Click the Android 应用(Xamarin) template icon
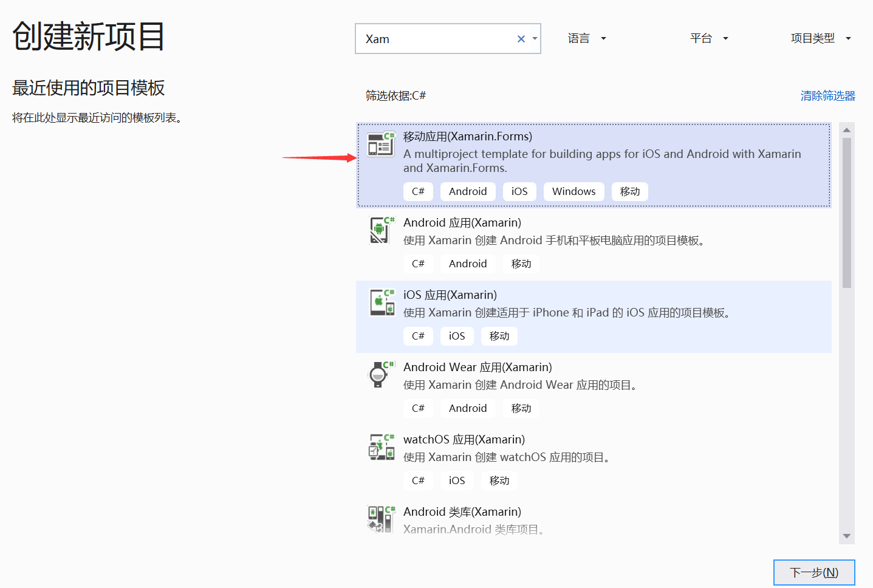The width and height of the screenshot is (873, 588). tap(382, 230)
